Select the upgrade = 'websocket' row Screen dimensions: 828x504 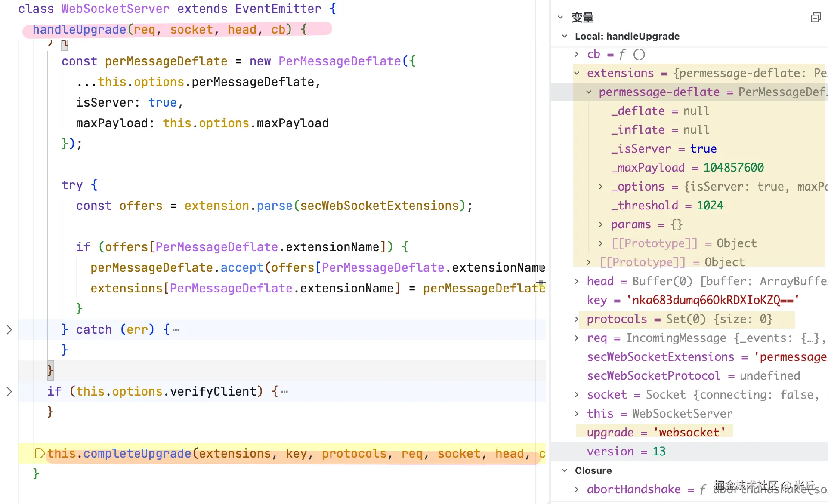click(689, 433)
